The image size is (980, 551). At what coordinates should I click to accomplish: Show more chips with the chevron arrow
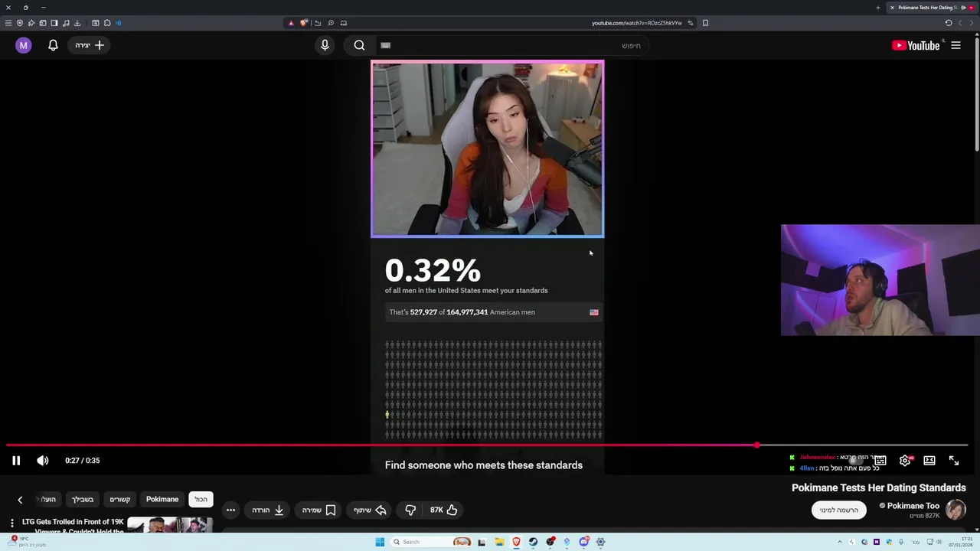tap(20, 500)
